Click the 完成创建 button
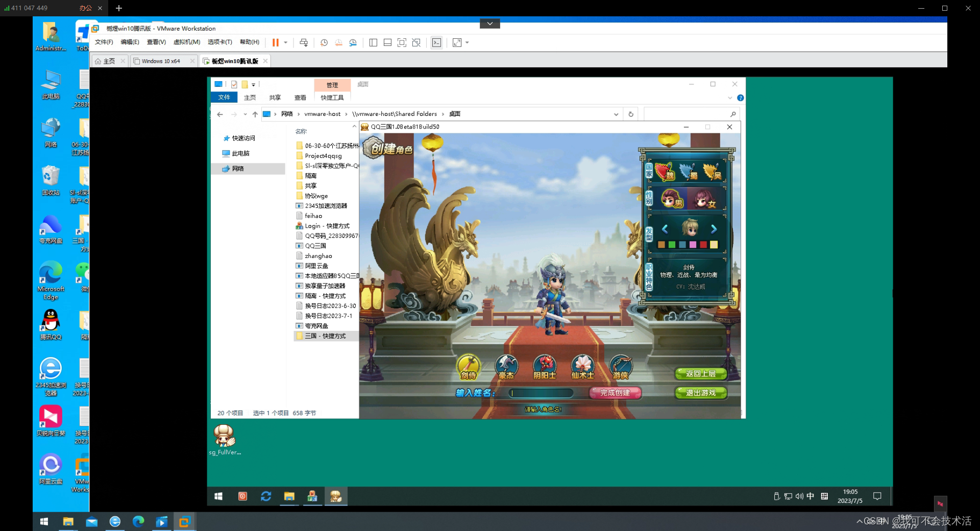Image resolution: width=980 pixels, height=531 pixels. coord(616,393)
